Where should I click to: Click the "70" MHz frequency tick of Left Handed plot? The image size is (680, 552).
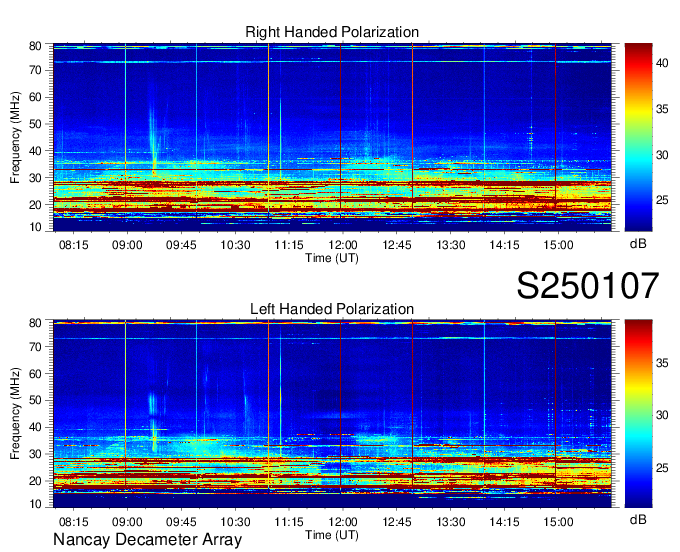click(35, 347)
